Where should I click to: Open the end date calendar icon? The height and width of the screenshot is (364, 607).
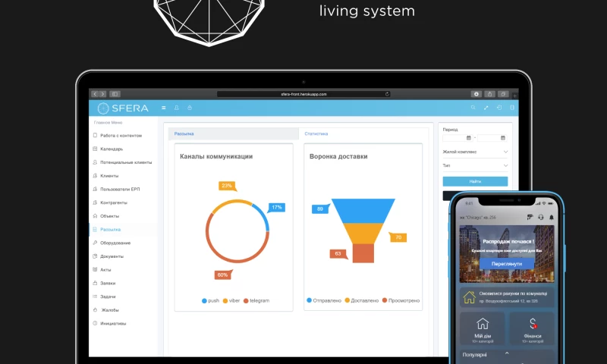[x=503, y=138]
